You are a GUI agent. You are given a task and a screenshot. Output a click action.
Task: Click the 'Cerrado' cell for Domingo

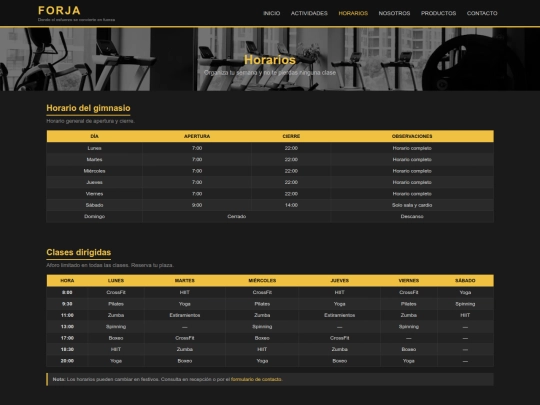[237, 216]
